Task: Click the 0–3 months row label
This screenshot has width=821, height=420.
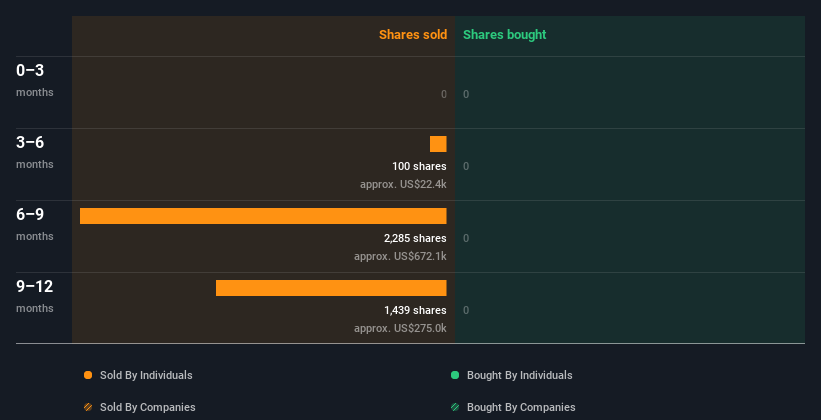Action: click(35, 80)
